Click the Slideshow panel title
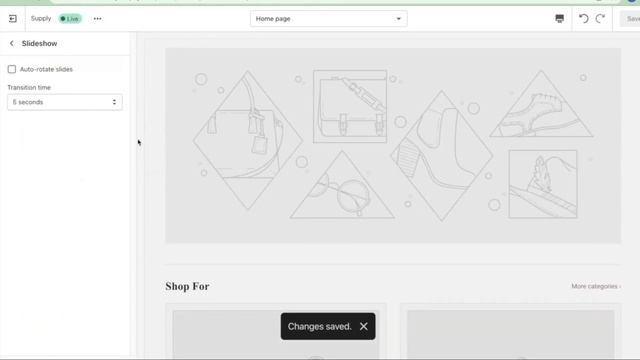This screenshot has width=640, height=360. click(x=40, y=43)
